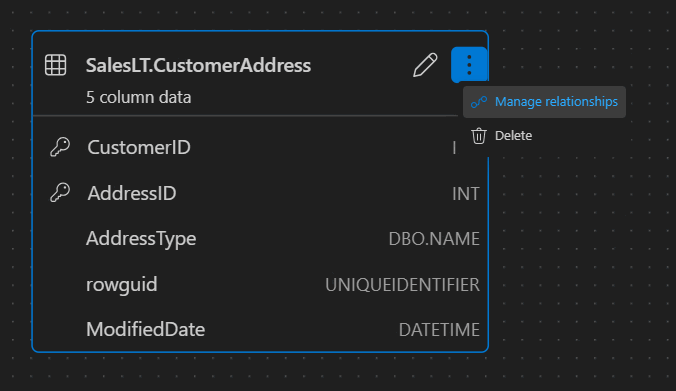Click the '5 column data' subtitle
676x391 pixels.
[138, 97]
